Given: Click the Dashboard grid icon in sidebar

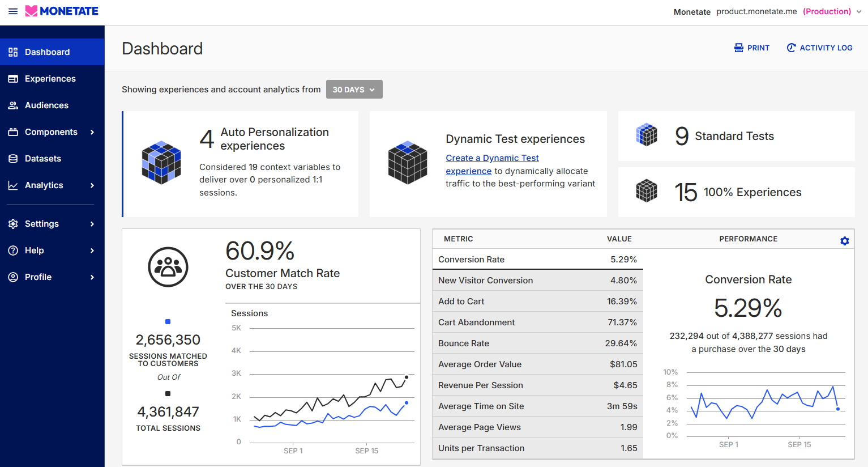Looking at the screenshot, I should click(x=13, y=52).
